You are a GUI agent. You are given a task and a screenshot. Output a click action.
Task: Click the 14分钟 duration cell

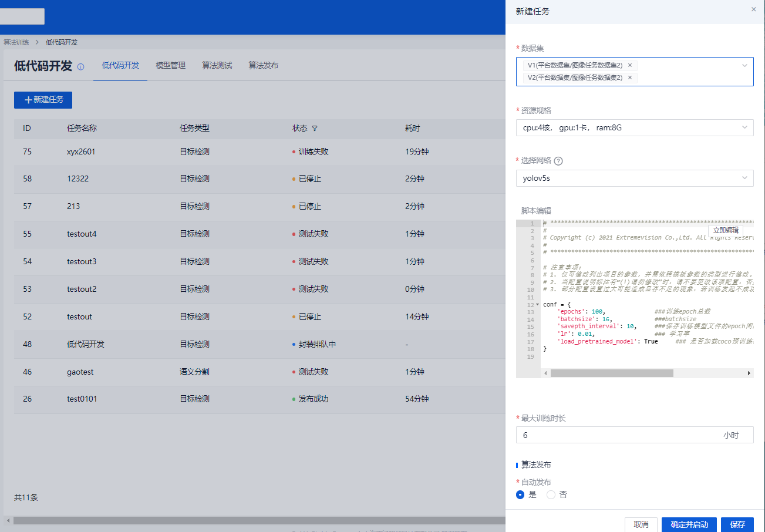pyautogui.click(x=417, y=316)
